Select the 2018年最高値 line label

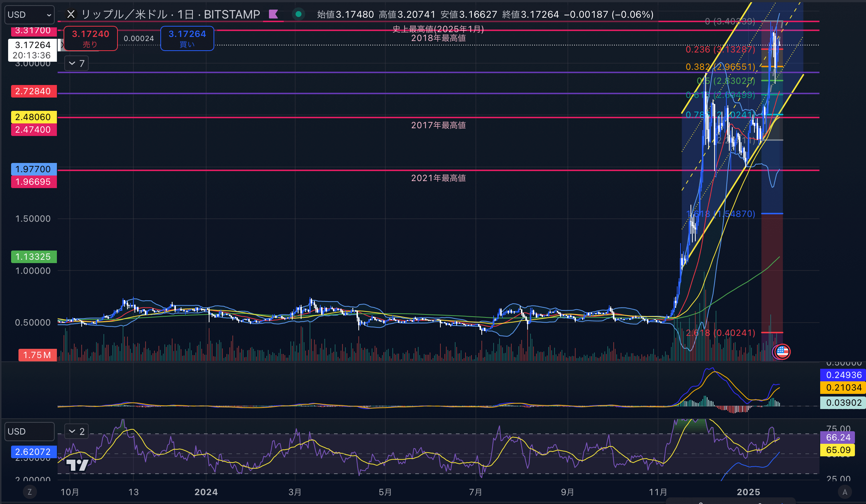(x=438, y=38)
